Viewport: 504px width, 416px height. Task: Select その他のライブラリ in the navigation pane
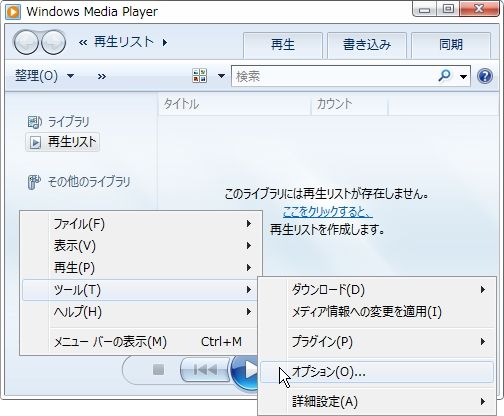89,182
